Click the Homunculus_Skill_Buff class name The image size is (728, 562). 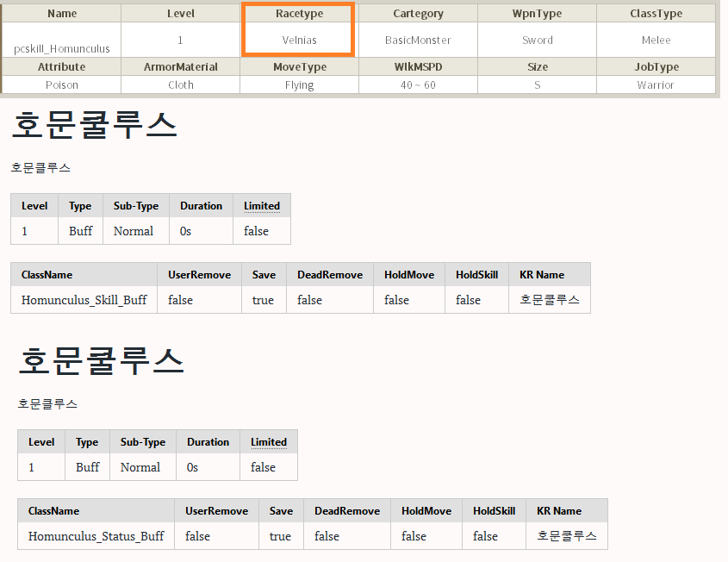click(x=84, y=300)
